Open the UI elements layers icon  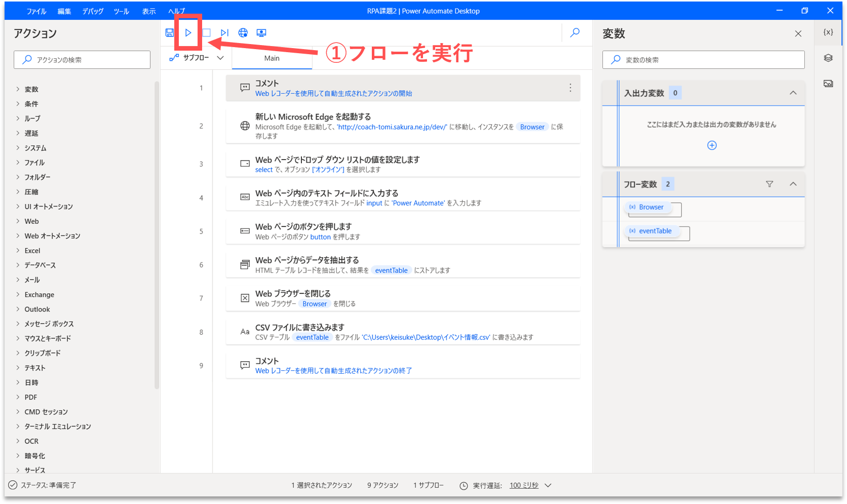click(828, 58)
